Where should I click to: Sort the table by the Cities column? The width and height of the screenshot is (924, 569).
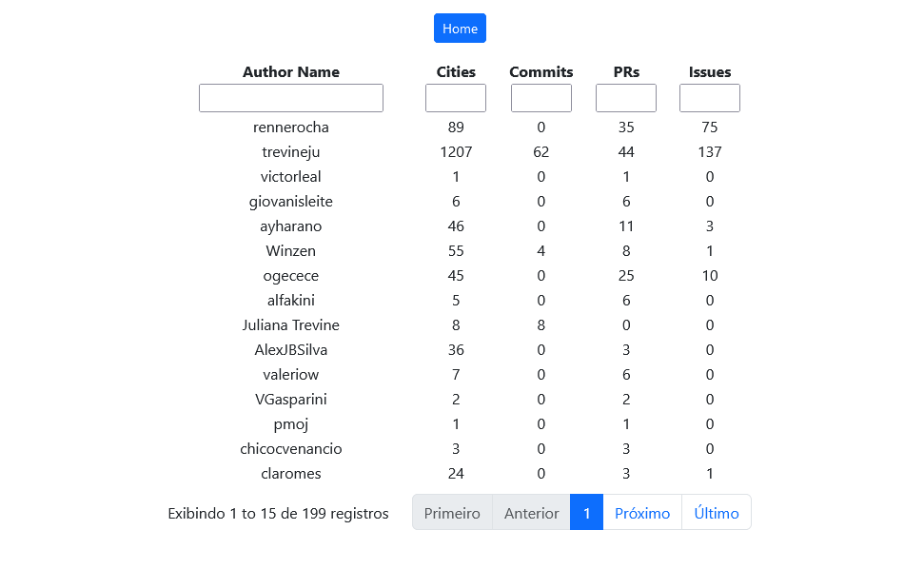pos(455,71)
